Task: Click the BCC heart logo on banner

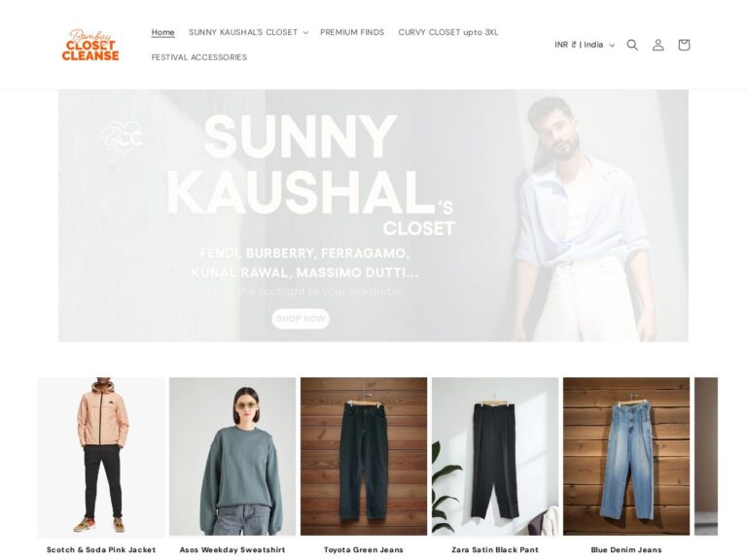Action: tap(121, 138)
